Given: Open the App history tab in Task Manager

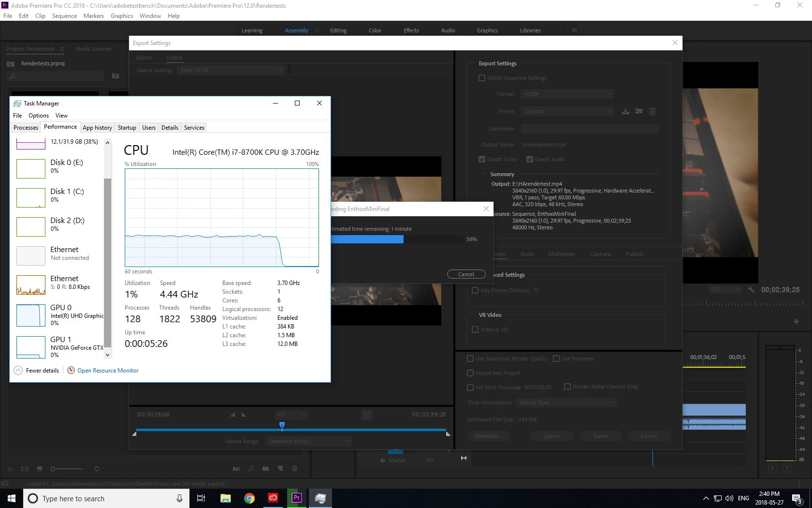Looking at the screenshot, I should click(97, 128).
